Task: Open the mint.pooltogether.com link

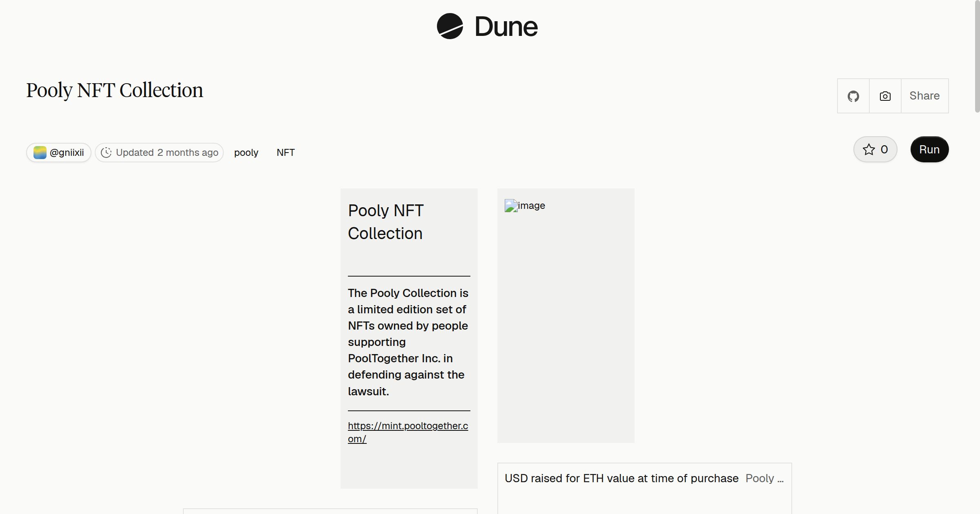Action: 408,432
